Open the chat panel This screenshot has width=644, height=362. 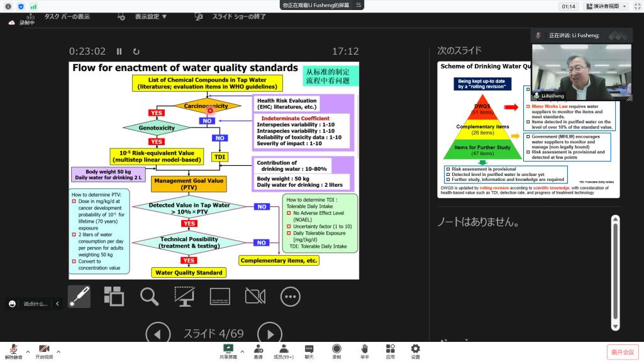[x=309, y=350]
